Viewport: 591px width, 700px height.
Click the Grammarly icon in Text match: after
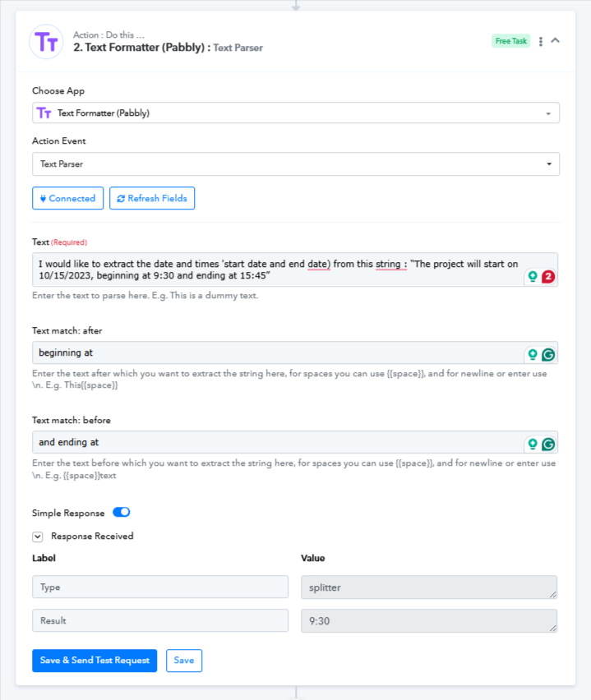pyautogui.click(x=548, y=354)
